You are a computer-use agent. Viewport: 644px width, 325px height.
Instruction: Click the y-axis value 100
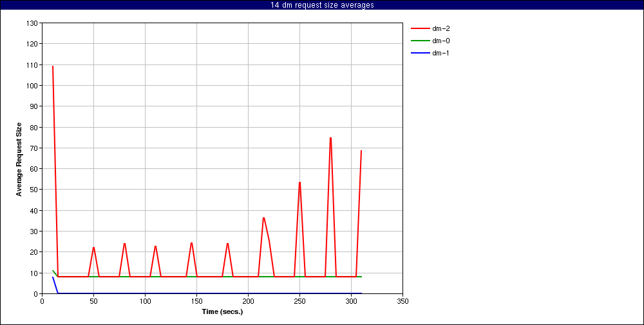pos(33,86)
